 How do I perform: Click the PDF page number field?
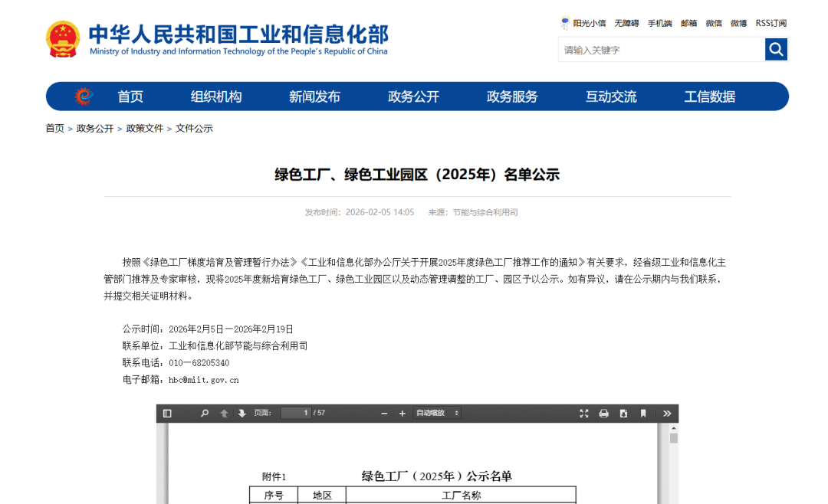[295, 414]
